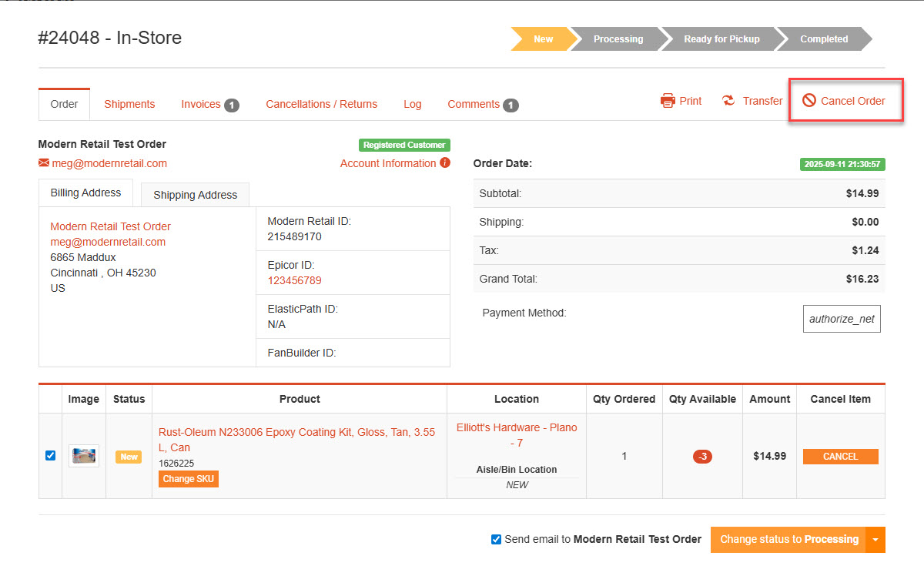The width and height of the screenshot is (924, 576).
Task: Switch to the Shipments tab
Action: [129, 104]
